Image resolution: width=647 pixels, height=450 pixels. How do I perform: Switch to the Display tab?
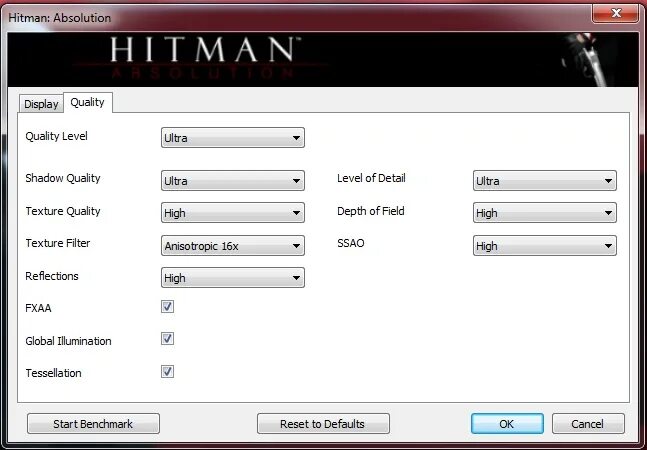tap(41, 104)
